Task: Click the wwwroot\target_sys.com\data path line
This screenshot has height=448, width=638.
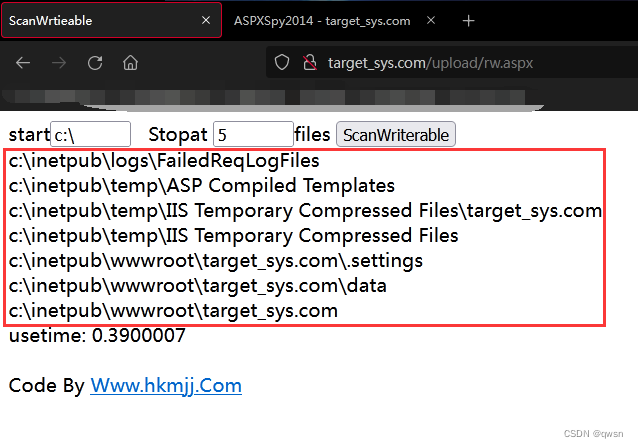Action: pos(197,286)
